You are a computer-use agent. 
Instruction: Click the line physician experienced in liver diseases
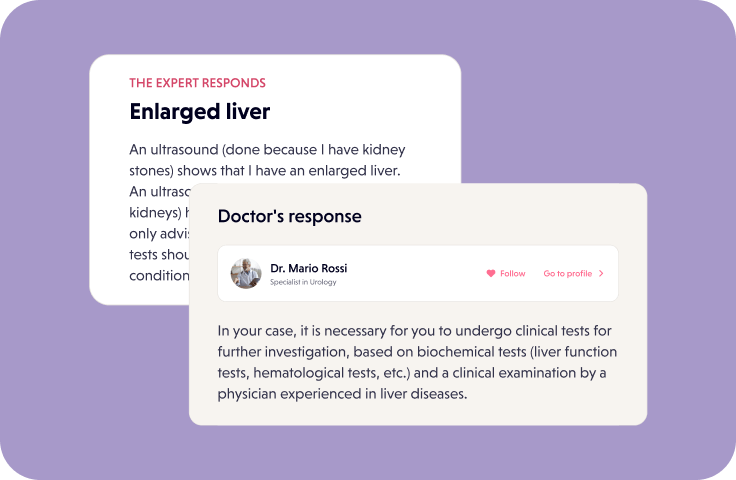pyautogui.click(x=342, y=394)
